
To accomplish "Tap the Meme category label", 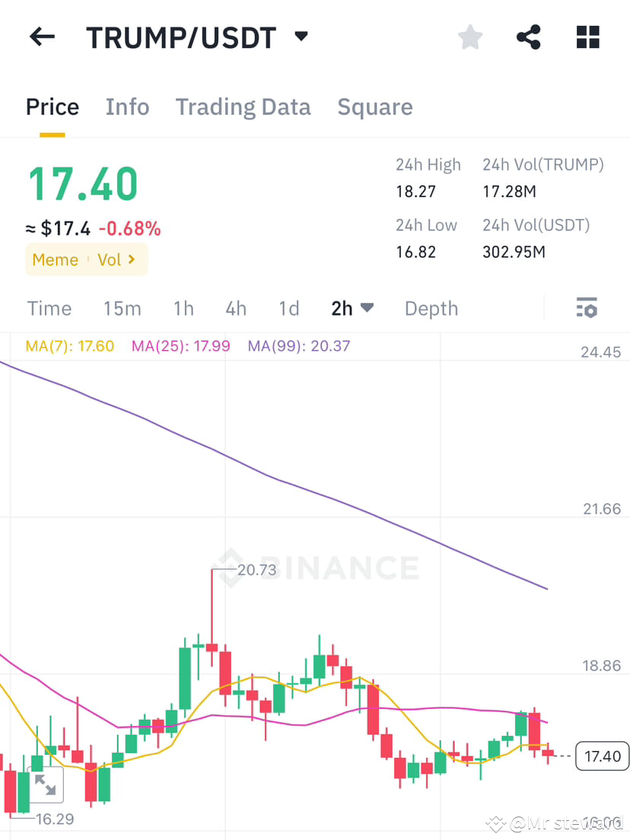I will pos(55,259).
